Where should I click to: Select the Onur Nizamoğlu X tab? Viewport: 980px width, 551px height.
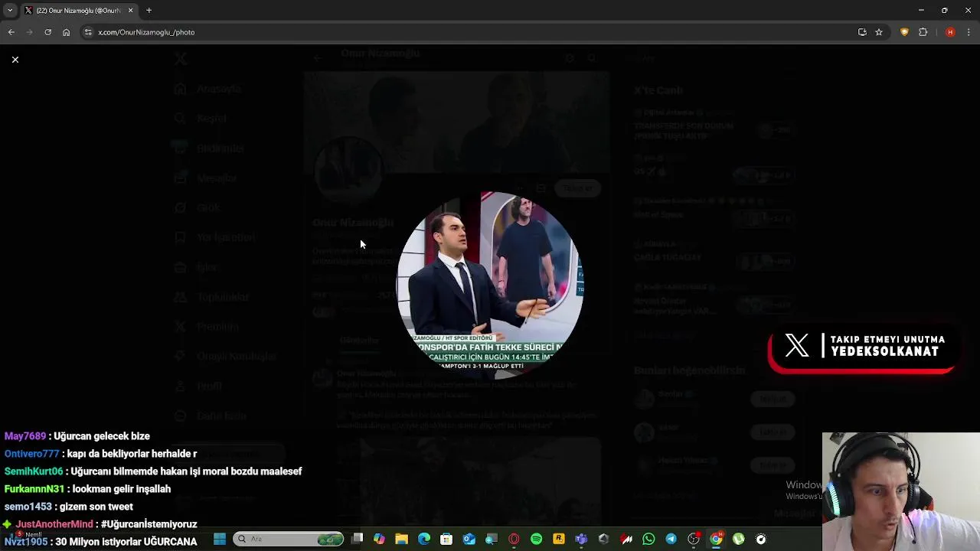tap(78, 11)
